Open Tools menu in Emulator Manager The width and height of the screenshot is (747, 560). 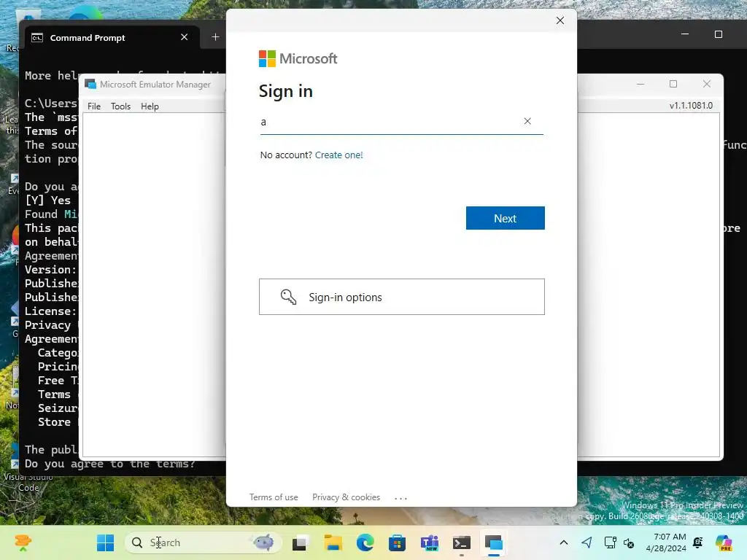[120, 106]
